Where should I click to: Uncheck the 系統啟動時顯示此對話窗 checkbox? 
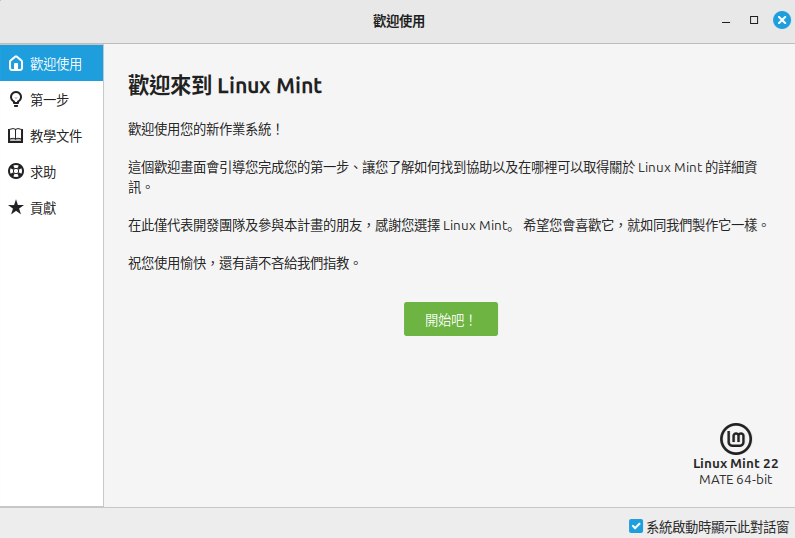tap(636, 526)
